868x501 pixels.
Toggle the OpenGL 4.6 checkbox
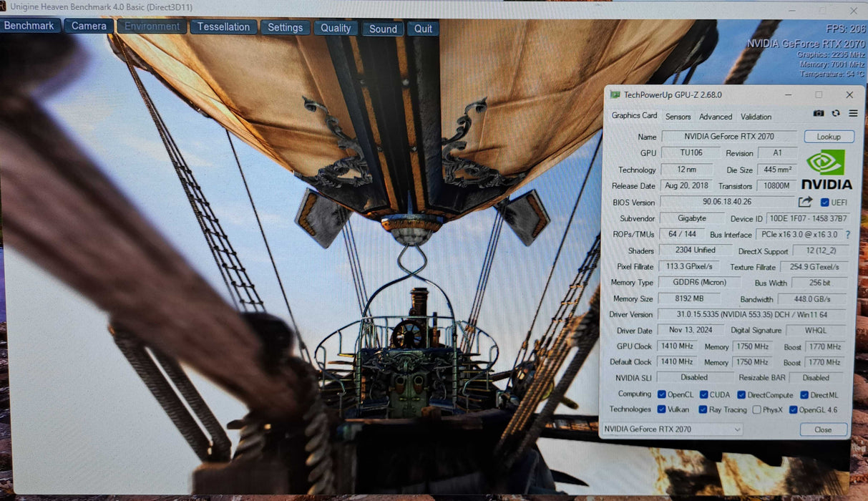[x=793, y=410]
